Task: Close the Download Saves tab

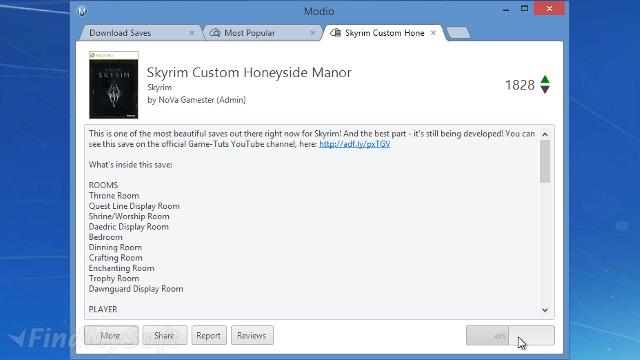Action: pos(191,33)
